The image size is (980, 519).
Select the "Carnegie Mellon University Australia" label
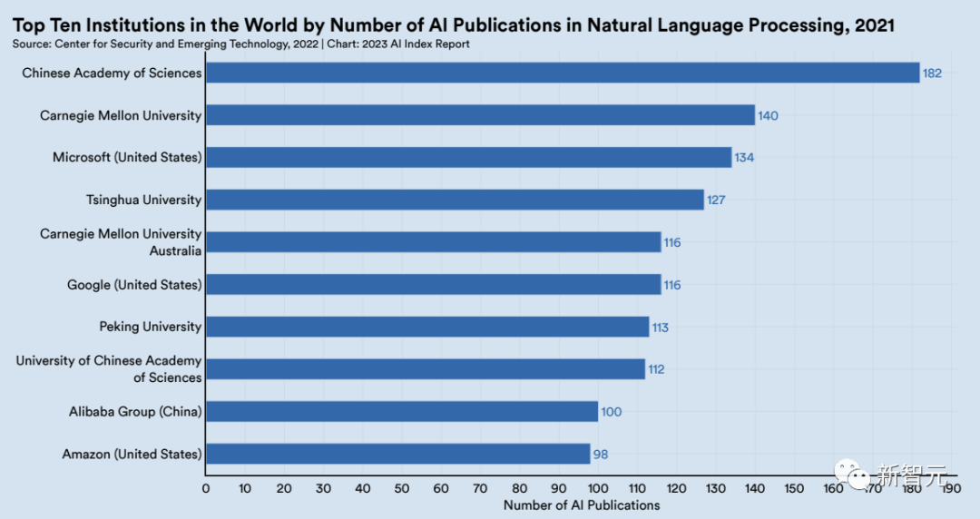121,242
